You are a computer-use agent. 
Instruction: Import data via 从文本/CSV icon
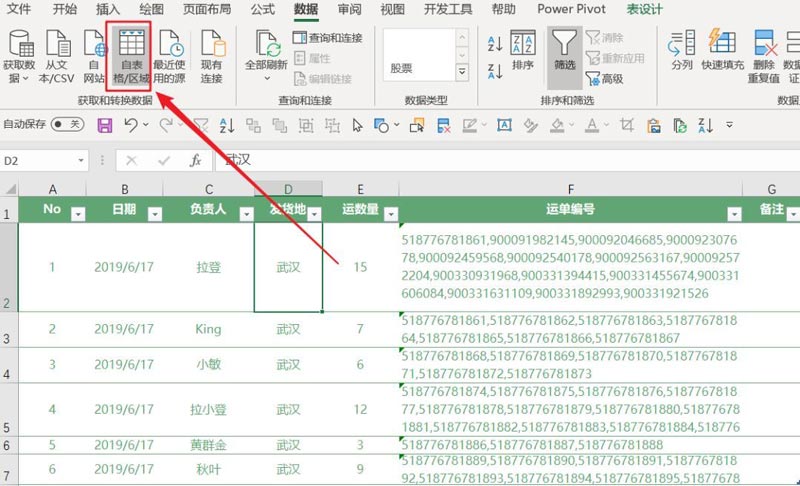tap(57, 43)
